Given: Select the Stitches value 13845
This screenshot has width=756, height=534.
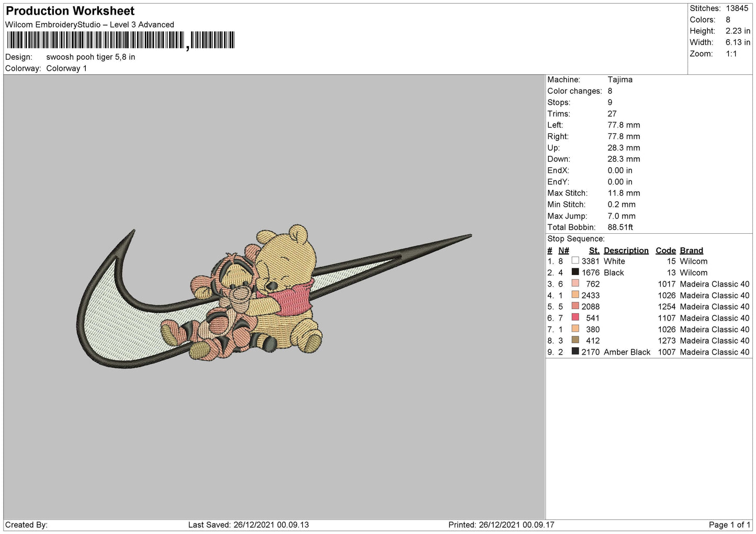Looking at the screenshot, I should point(737,8).
